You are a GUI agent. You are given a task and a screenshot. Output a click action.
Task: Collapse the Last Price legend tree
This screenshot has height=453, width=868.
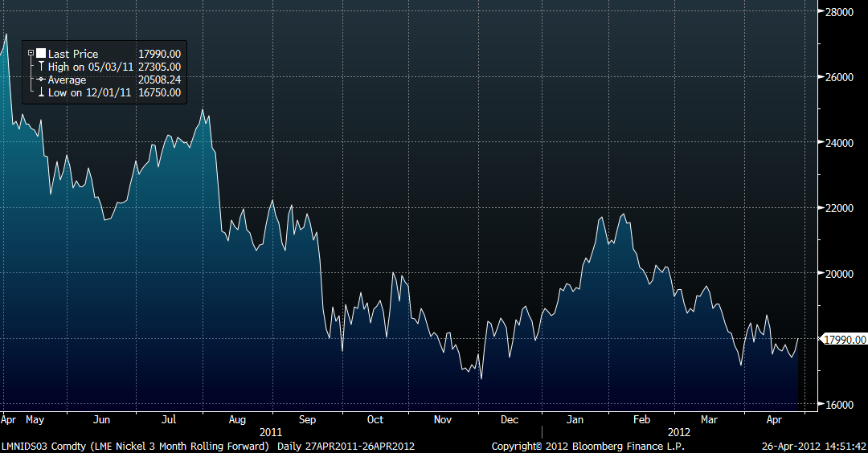click(x=31, y=54)
